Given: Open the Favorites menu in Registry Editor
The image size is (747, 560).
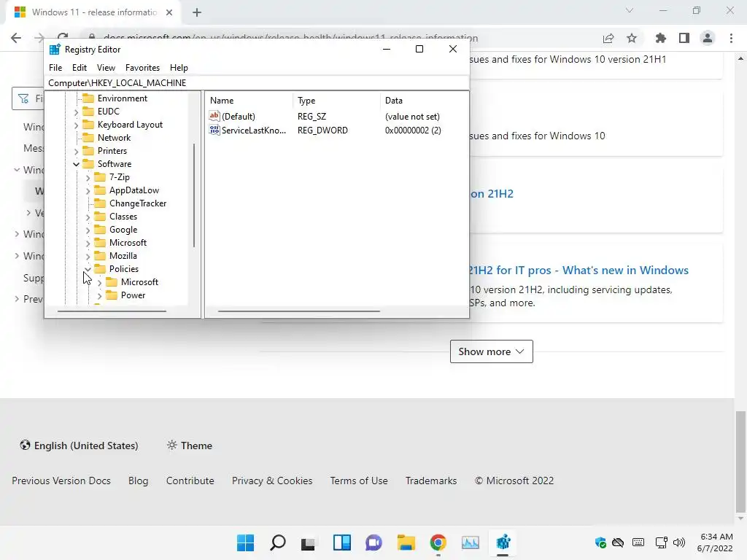Looking at the screenshot, I should (142, 68).
